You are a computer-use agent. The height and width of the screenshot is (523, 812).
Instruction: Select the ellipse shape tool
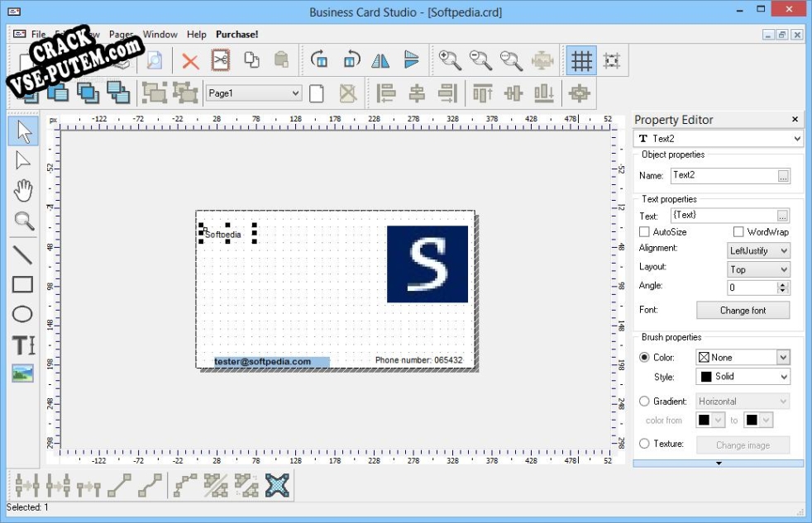pyautogui.click(x=23, y=314)
